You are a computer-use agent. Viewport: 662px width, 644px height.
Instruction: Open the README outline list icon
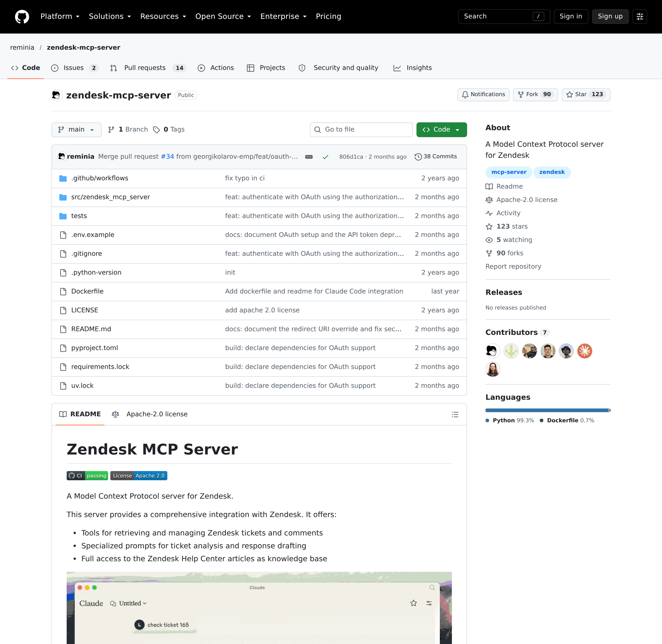[455, 414]
